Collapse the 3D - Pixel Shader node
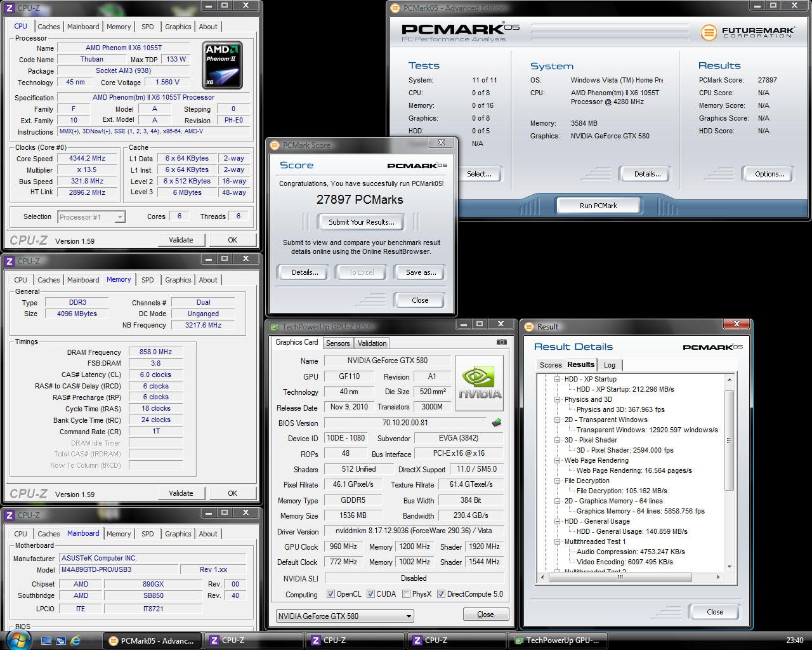812x650 pixels. tap(557, 440)
